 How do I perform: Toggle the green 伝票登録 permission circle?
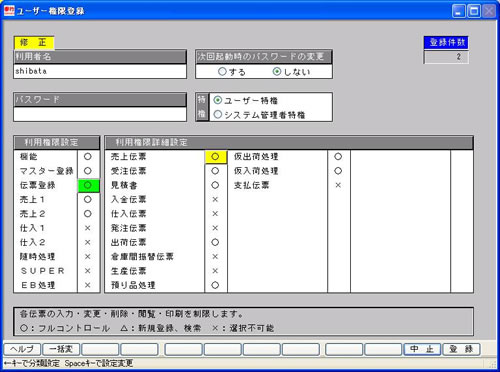click(x=88, y=185)
